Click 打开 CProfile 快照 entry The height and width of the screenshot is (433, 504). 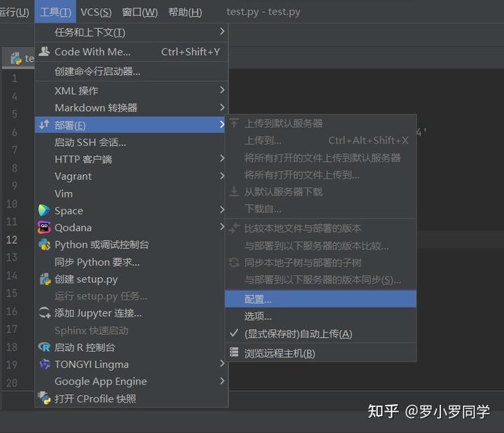pyautogui.click(x=95, y=399)
